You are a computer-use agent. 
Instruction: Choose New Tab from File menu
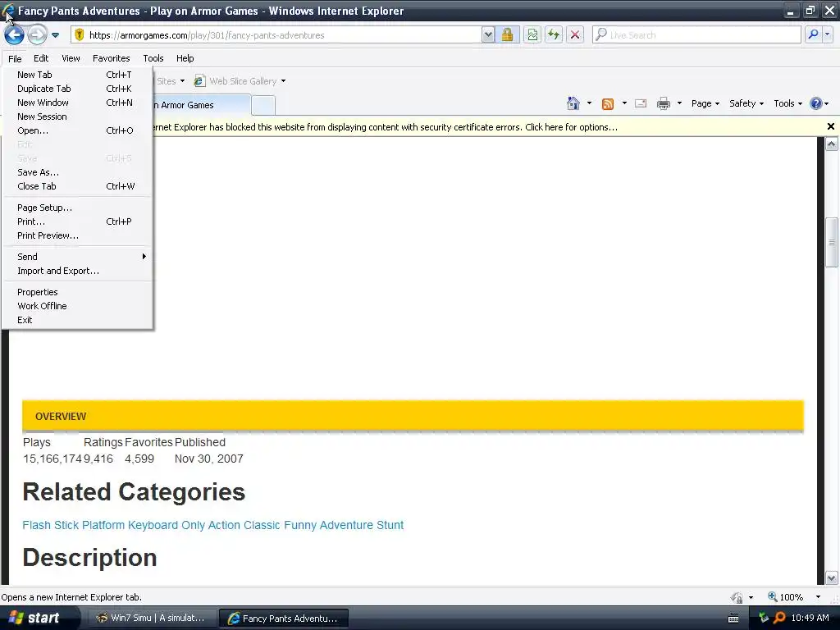coord(77,75)
